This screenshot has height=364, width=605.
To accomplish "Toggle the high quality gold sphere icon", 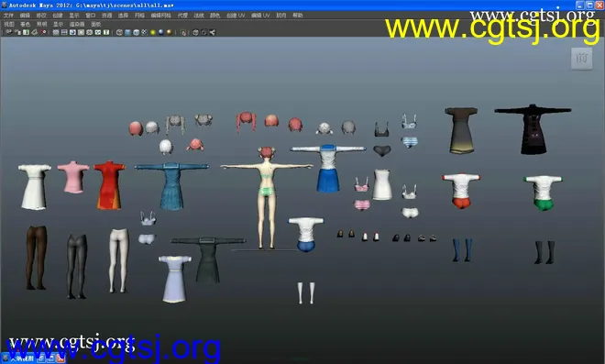I will point(170,32).
